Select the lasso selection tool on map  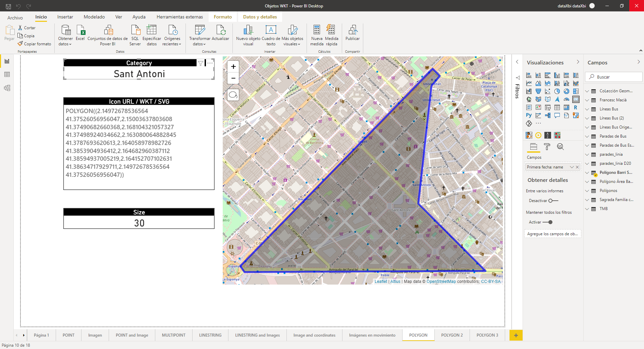(233, 95)
